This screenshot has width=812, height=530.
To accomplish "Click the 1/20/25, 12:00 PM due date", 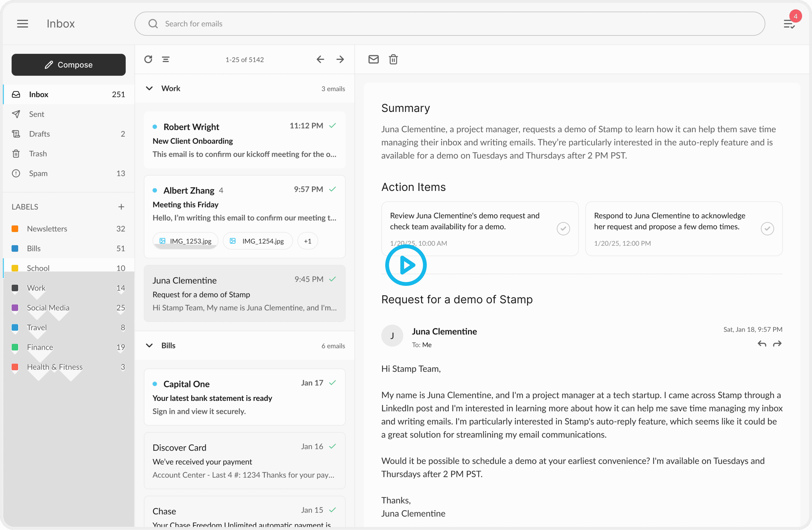I will click(x=622, y=243).
